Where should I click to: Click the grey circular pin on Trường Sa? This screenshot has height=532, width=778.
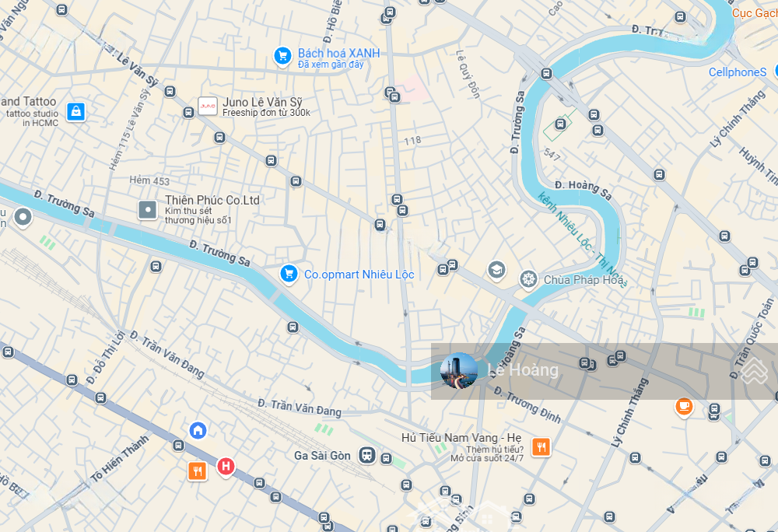point(23,217)
